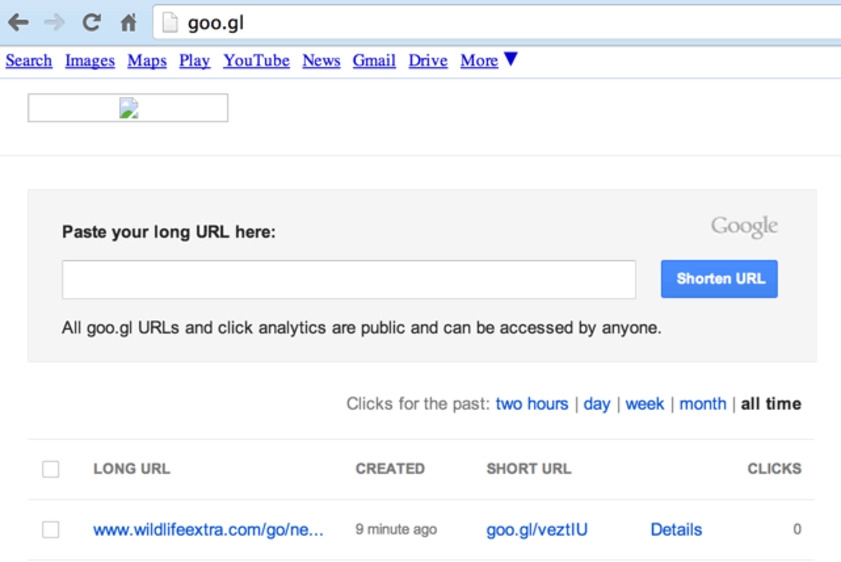Open YouTube from the top navigation

click(256, 61)
